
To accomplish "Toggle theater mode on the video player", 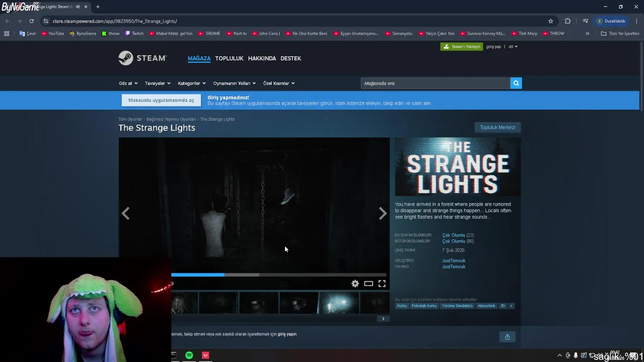I will pyautogui.click(x=368, y=284).
